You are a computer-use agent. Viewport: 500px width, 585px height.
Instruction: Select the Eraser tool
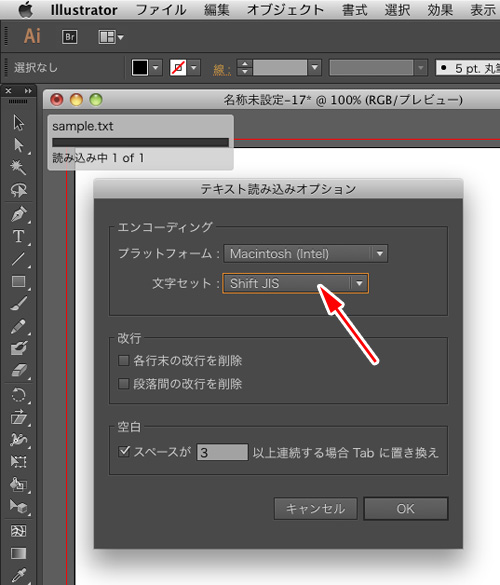click(18, 370)
